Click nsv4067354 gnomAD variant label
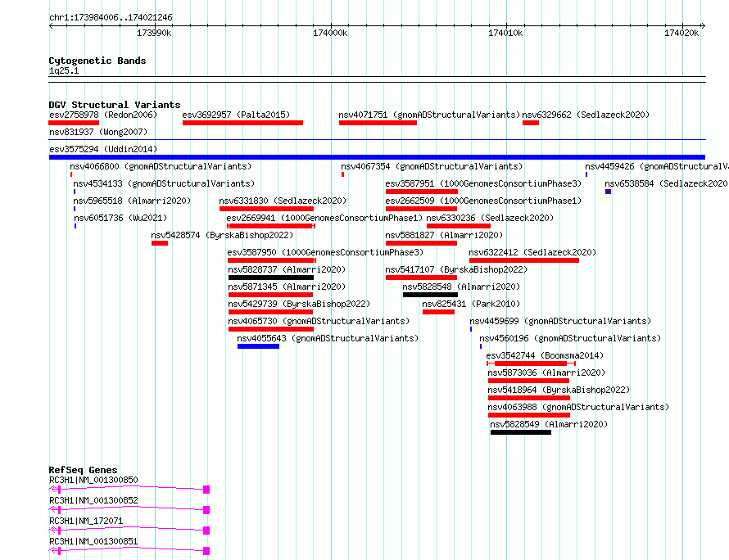Image resolution: width=729 pixels, height=560 pixels. pos(432,166)
